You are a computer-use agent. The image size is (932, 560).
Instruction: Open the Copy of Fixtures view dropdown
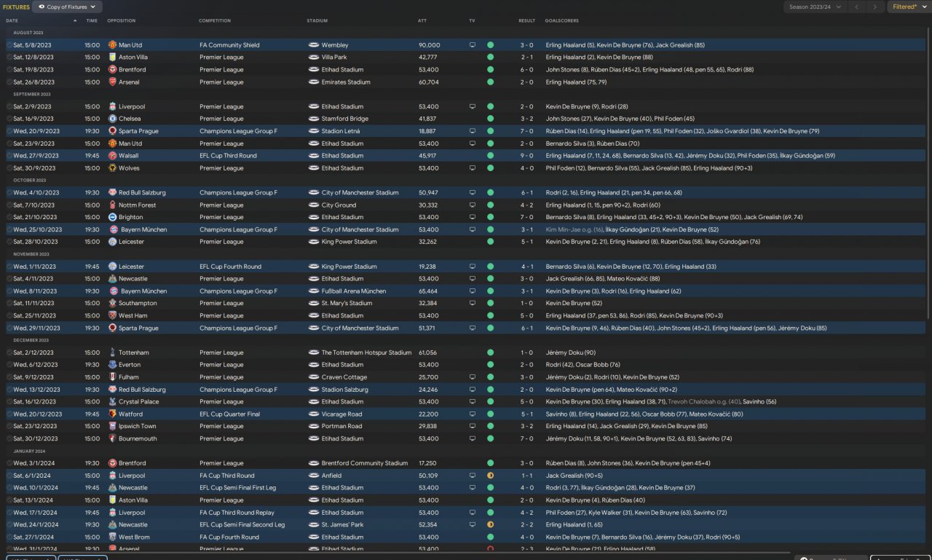67,7
